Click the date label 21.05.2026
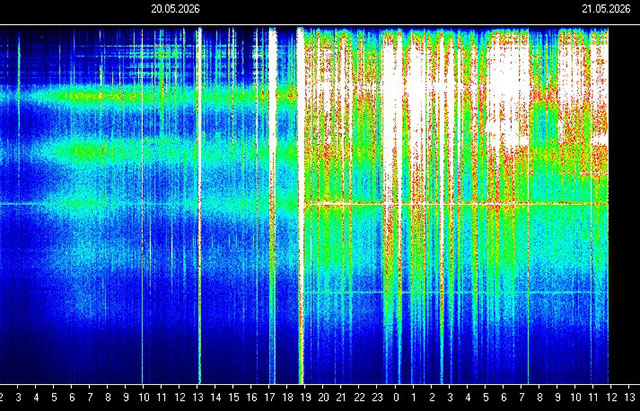The width and height of the screenshot is (640, 411). click(x=606, y=9)
